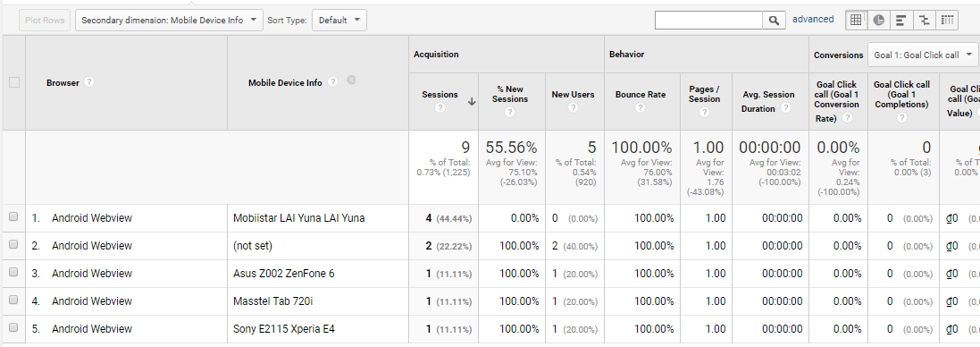980x347 pixels.
Task: Open help for Browser column
Action: click(89, 82)
